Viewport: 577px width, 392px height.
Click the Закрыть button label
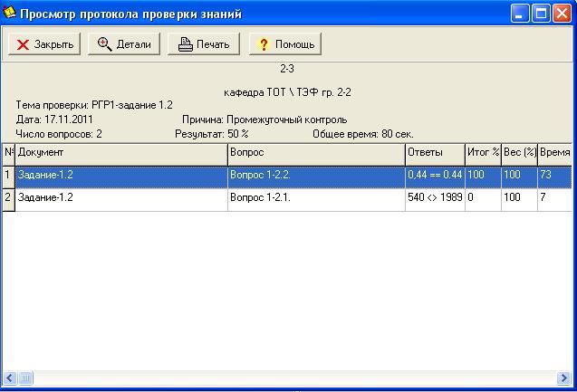point(53,44)
